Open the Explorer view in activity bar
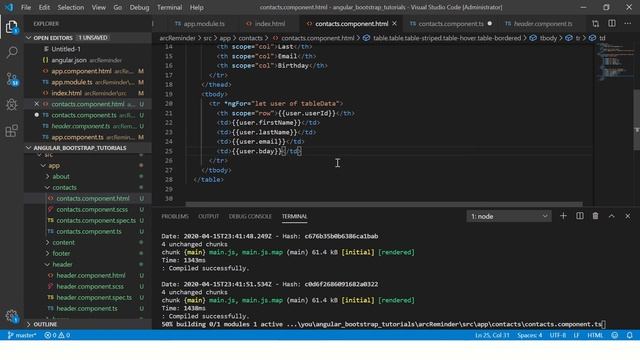640x360 pixels. [12, 27]
